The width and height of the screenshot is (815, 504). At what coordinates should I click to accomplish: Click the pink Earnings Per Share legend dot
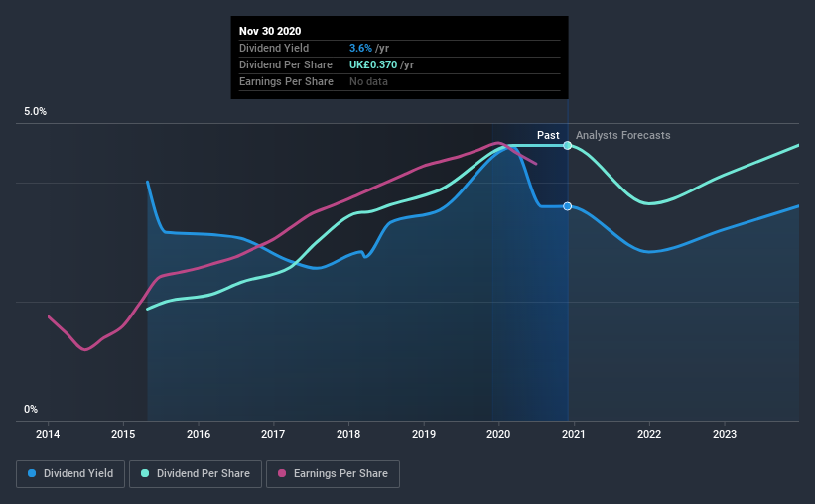coord(282,473)
